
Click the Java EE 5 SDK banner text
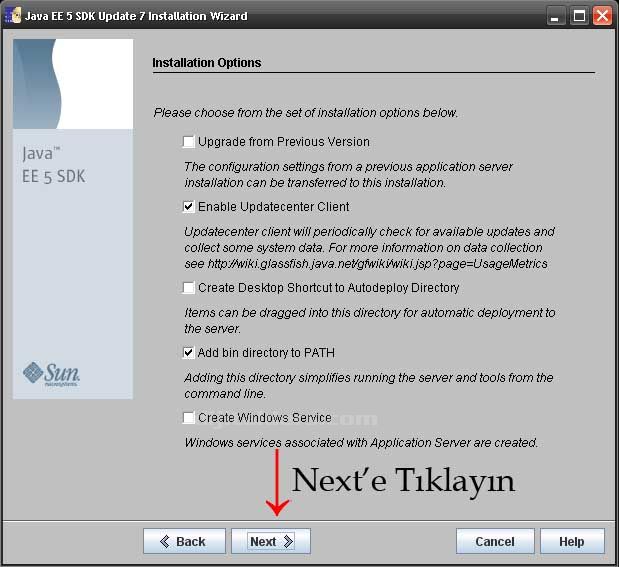click(53, 165)
